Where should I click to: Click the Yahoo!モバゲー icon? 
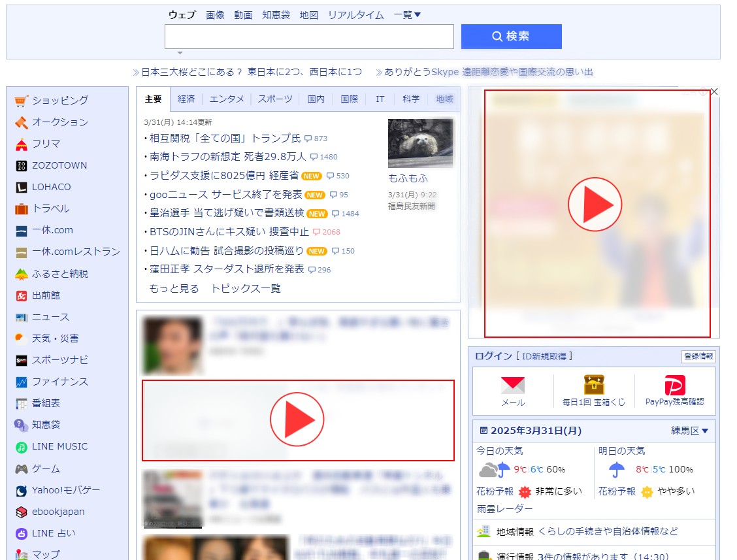21,491
